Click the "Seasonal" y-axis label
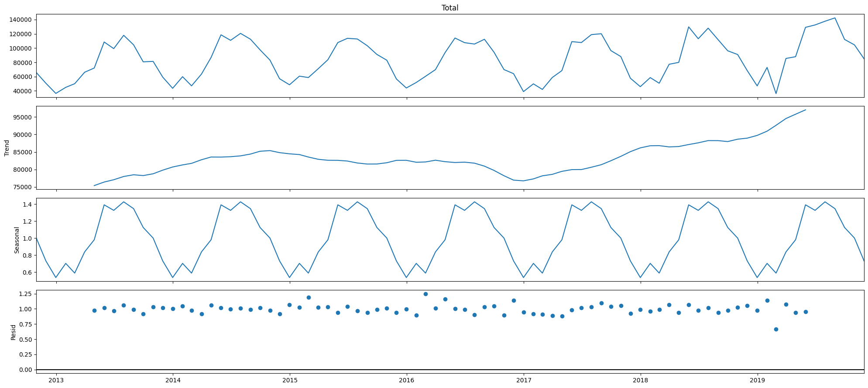868x388 pixels. (x=17, y=240)
